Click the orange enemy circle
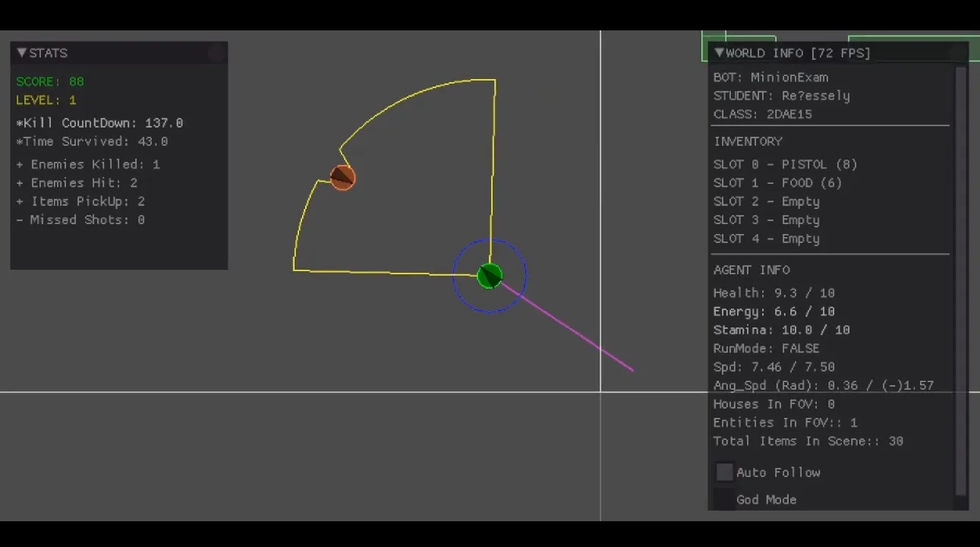The image size is (980, 547). coord(342,178)
